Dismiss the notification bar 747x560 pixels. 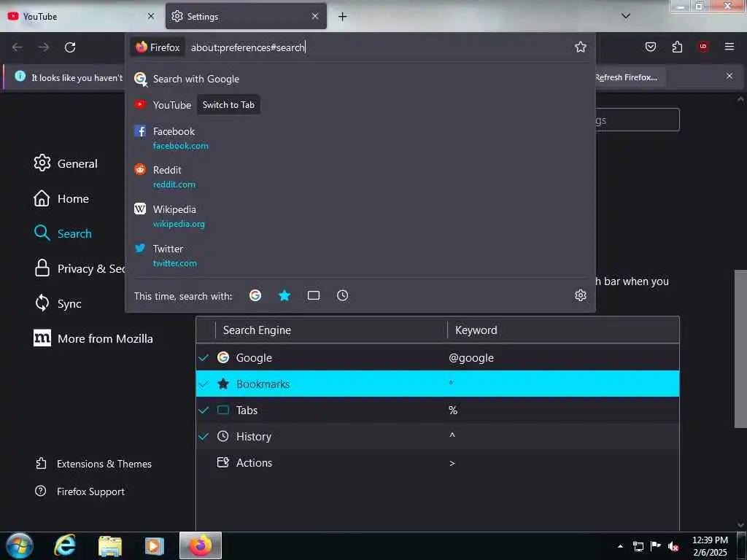[x=729, y=76]
